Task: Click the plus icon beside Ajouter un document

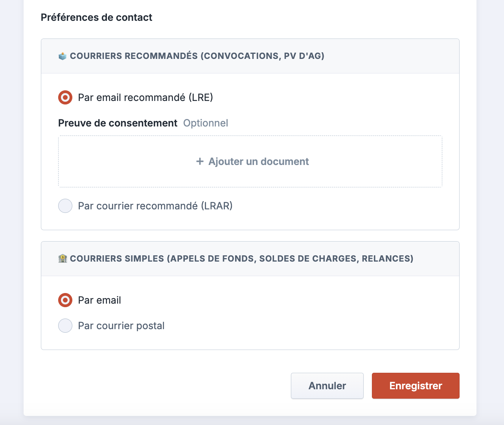Action: (200, 161)
